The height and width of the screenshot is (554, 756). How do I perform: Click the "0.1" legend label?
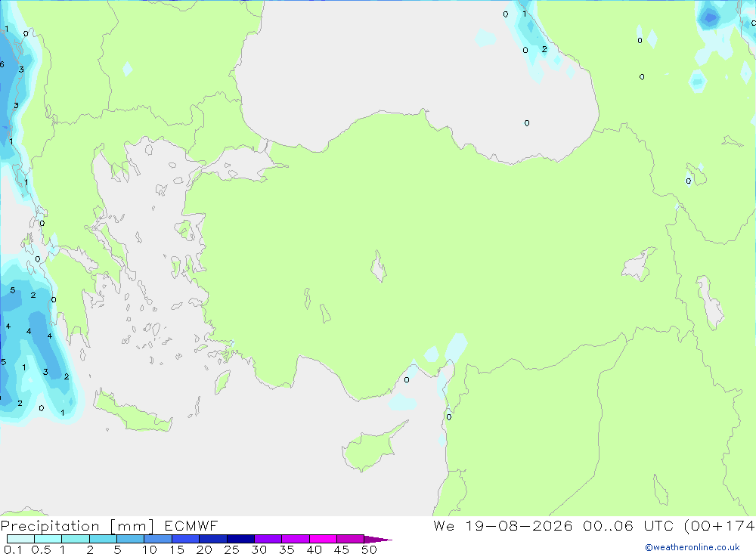pos(13,549)
